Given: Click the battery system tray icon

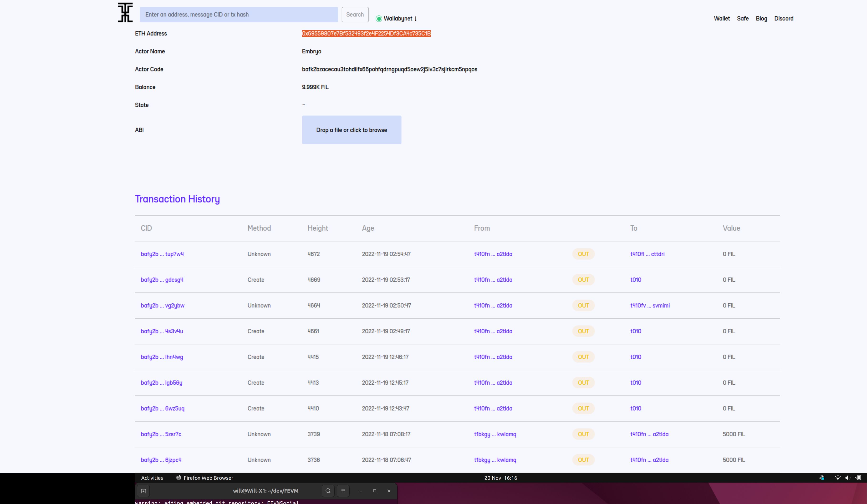Looking at the screenshot, I should 858,478.
